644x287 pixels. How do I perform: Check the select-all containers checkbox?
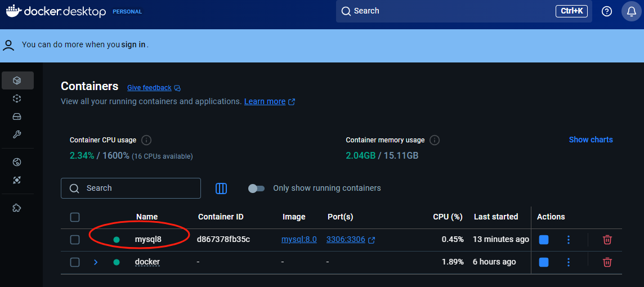(x=75, y=217)
